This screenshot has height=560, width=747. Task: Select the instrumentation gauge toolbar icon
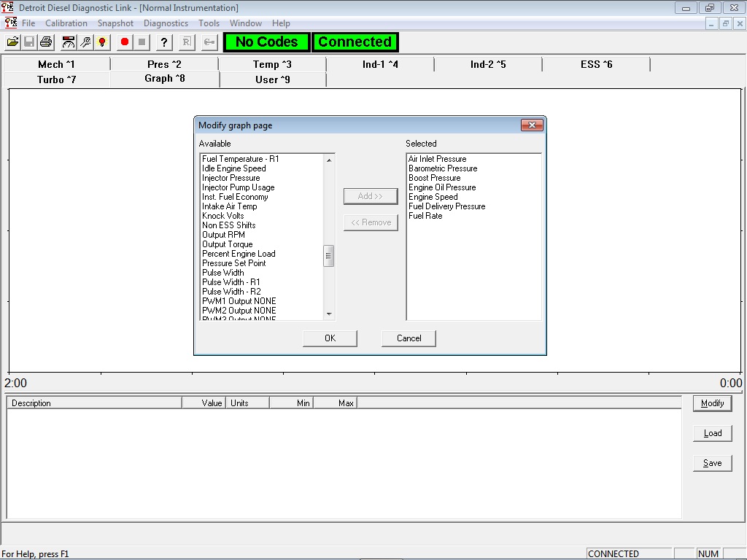[68, 42]
